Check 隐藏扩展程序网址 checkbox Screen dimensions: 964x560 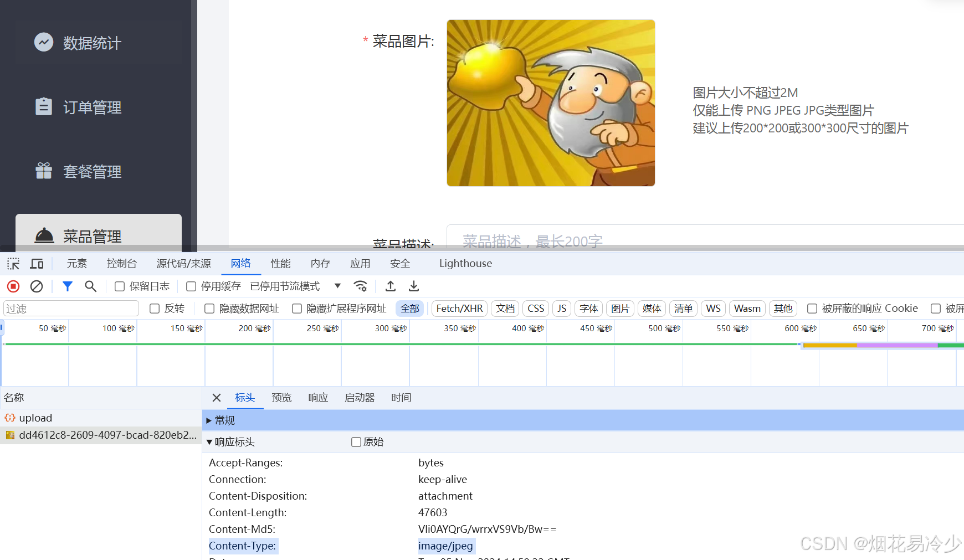(x=297, y=309)
